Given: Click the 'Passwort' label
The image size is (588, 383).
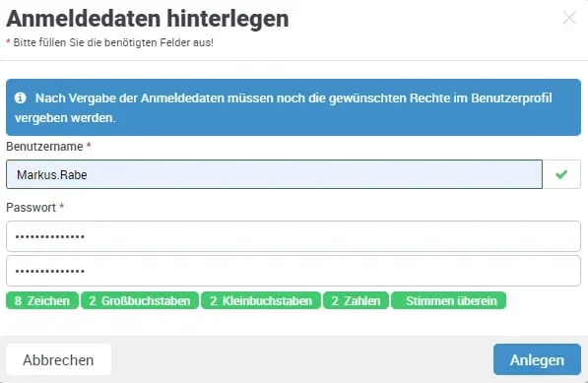Looking at the screenshot, I should pyautogui.click(x=31, y=208).
